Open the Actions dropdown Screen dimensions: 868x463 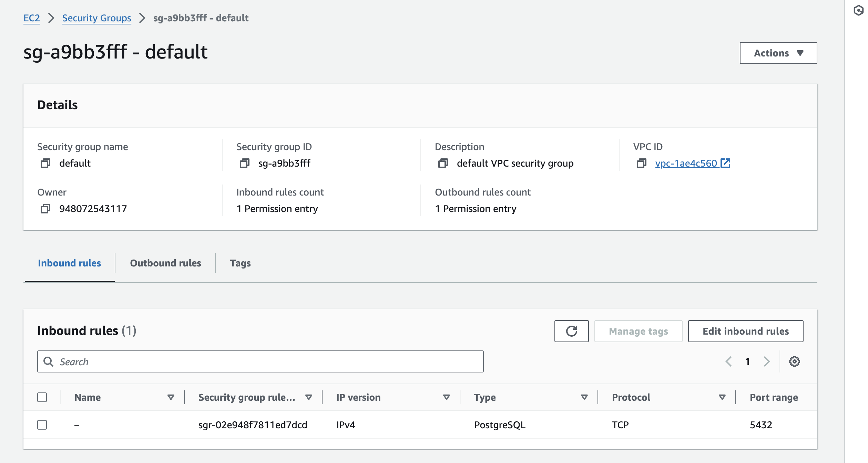click(778, 53)
